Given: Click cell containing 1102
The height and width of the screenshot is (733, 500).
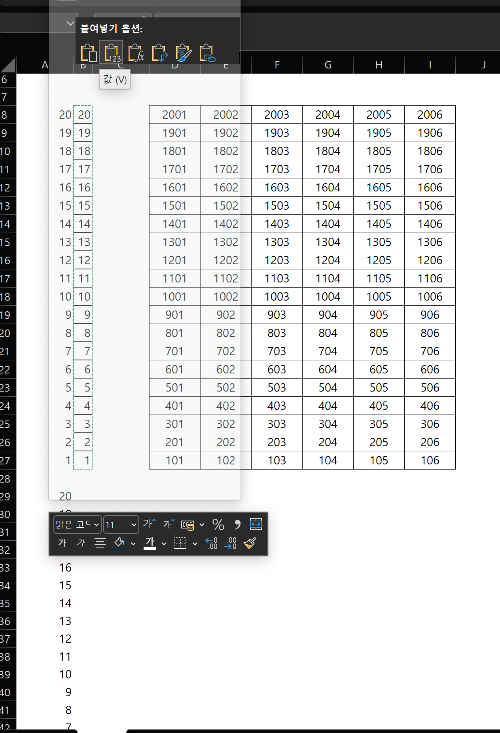Looking at the screenshot, I should click(x=226, y=278).
